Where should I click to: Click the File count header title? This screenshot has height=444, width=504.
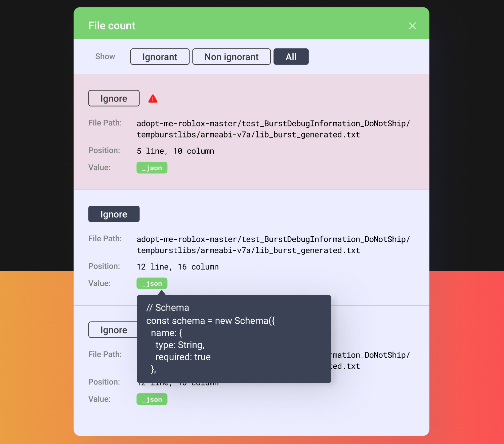[112, 26]
